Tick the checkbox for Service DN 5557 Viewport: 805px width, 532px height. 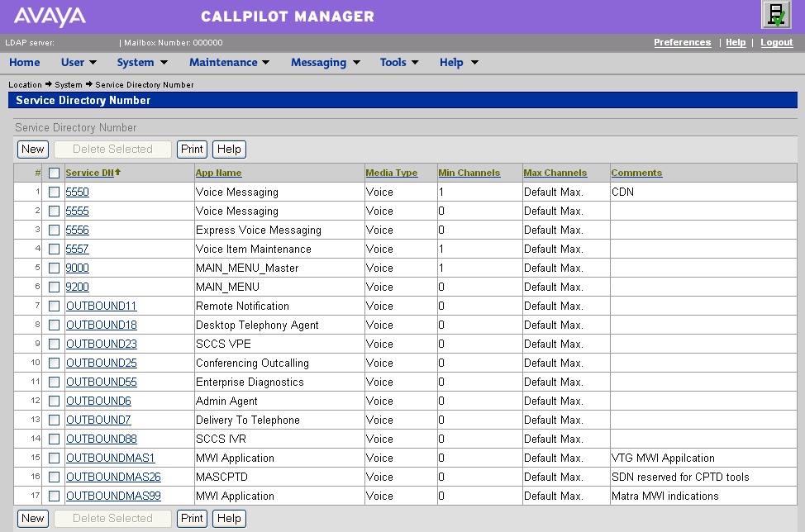[x=54, y=249]
